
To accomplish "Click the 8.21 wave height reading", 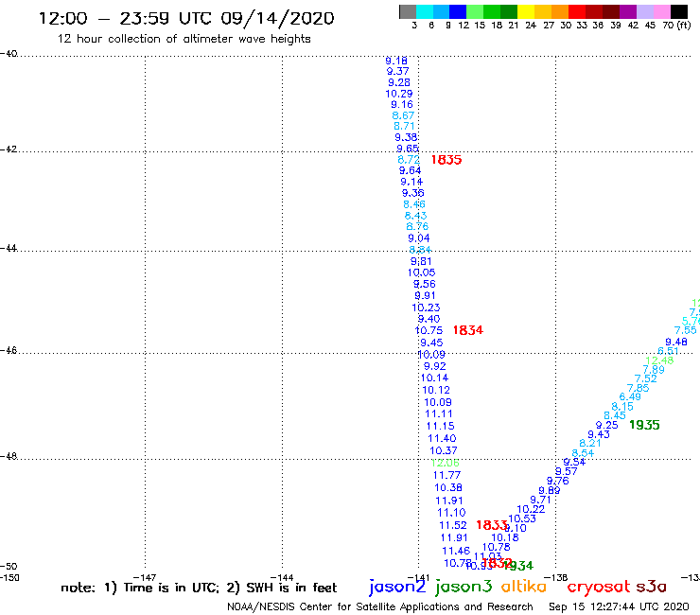I will pyautogui.click(x=590, y=443).
